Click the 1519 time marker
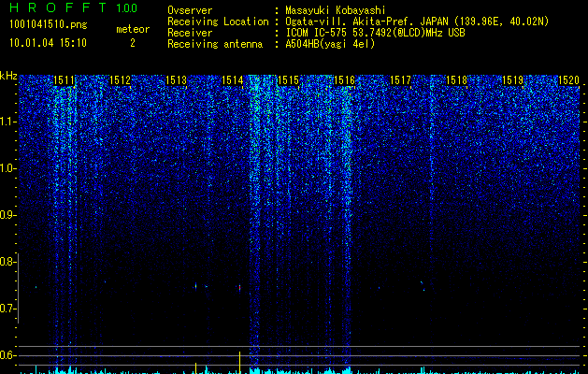The height and width of the screenshot is (374, 588). click(x=512, y=80)
